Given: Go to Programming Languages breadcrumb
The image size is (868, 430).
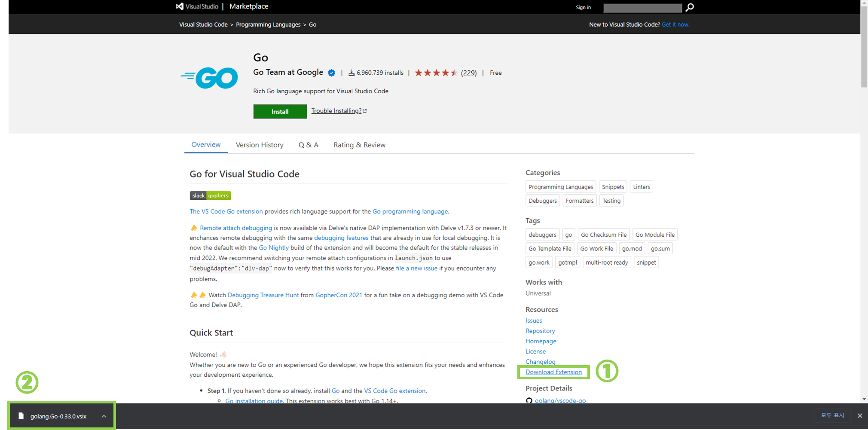Looking at the screenshot, I should (268, 24).
